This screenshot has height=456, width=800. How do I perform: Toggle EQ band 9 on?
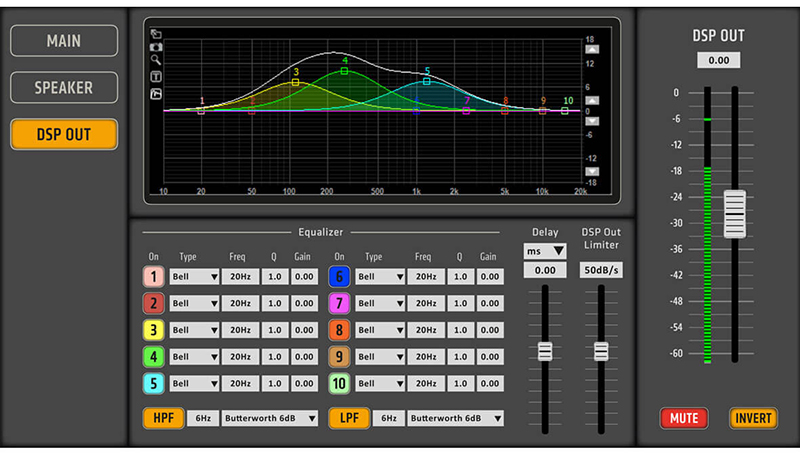(x=339, y=357)
